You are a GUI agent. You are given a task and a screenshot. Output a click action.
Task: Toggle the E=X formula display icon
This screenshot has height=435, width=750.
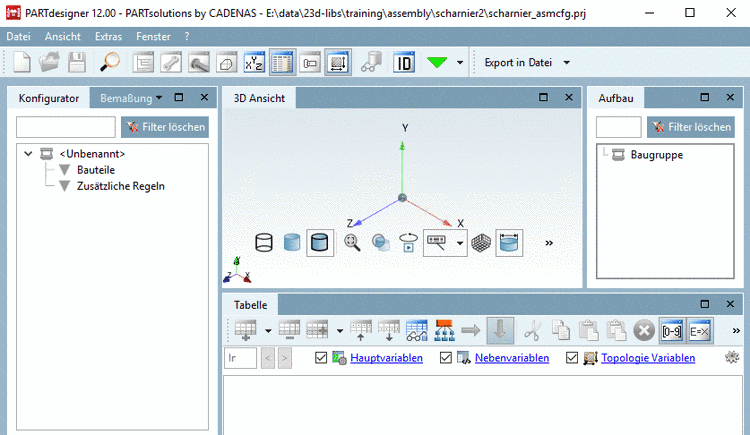click(700, 330)
